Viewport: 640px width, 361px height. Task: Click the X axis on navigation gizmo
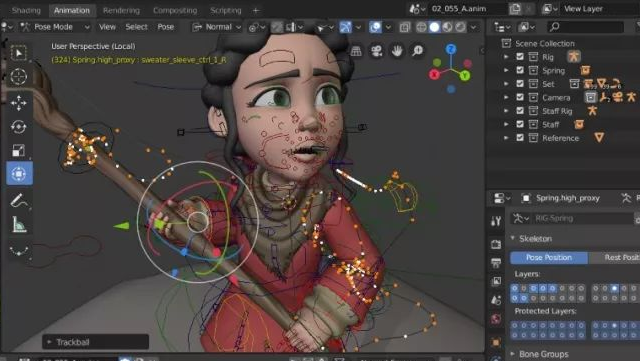[x=434, y=75]
